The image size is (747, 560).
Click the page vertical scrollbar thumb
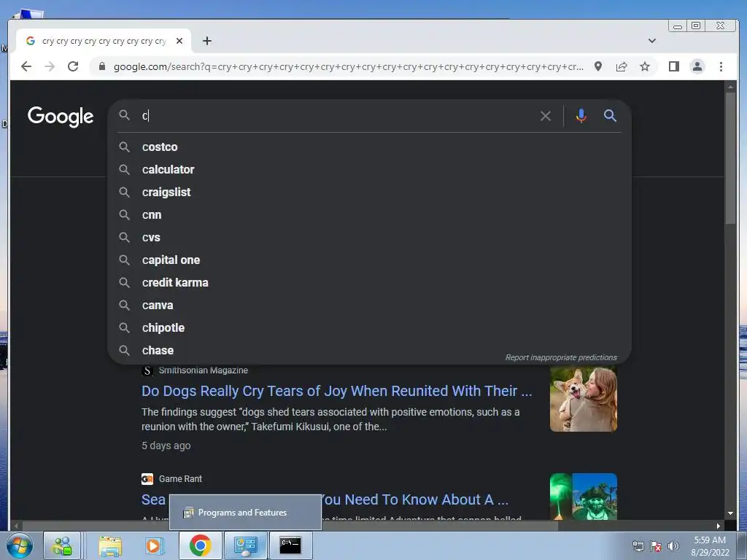pyautogui.click(x=730, y=157)
